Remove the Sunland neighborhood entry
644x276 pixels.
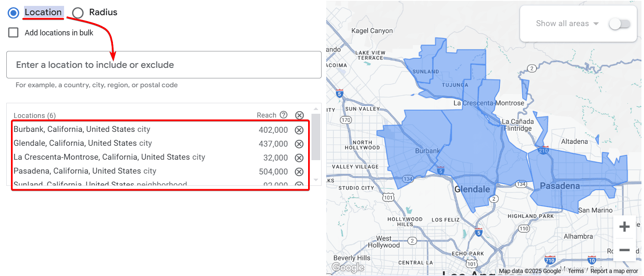point(299,184)
